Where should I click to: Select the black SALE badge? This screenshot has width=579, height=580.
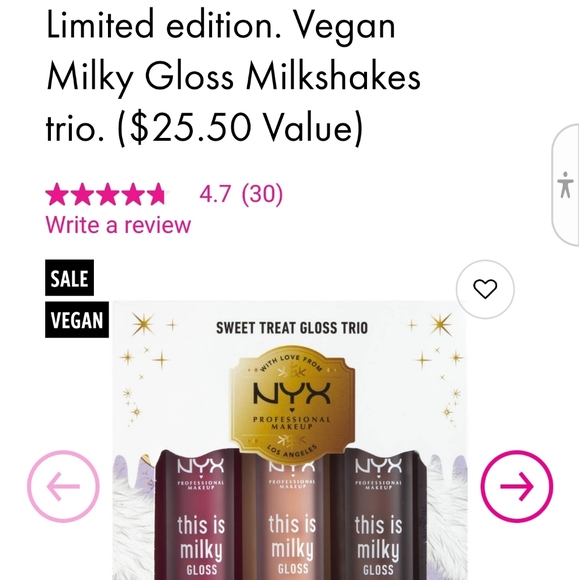[x=70, y=278]
